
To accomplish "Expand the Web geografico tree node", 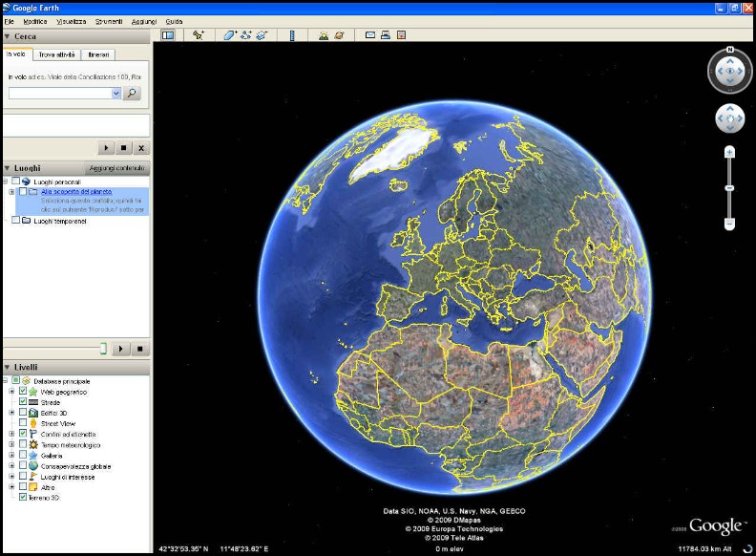I will click(x=11, y=392).
